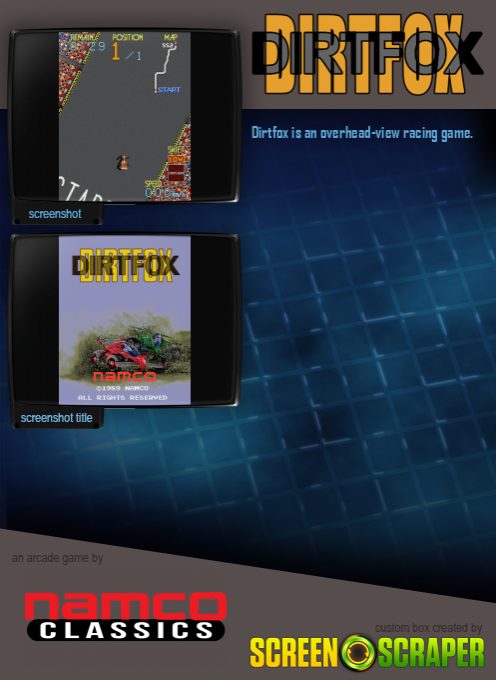Image resolution: width=496 pixels, height=680 pixels.
Task: Click the ScreenScraper logo
Action: (367, 652)
